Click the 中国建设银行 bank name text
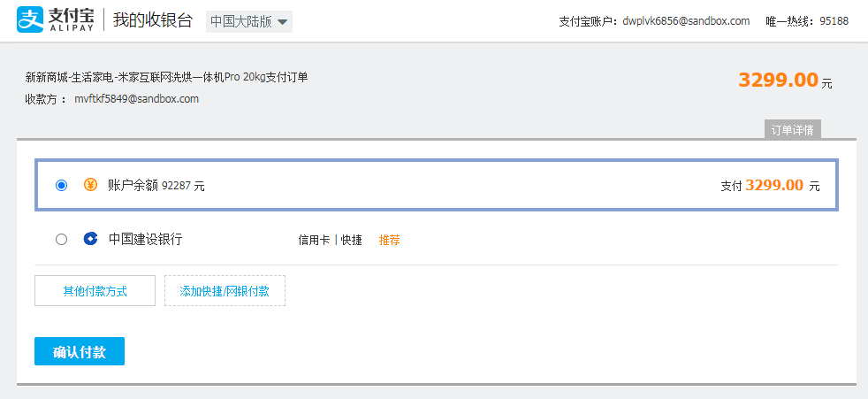Screen dimensions: 868x399 [x=145, y=240]
